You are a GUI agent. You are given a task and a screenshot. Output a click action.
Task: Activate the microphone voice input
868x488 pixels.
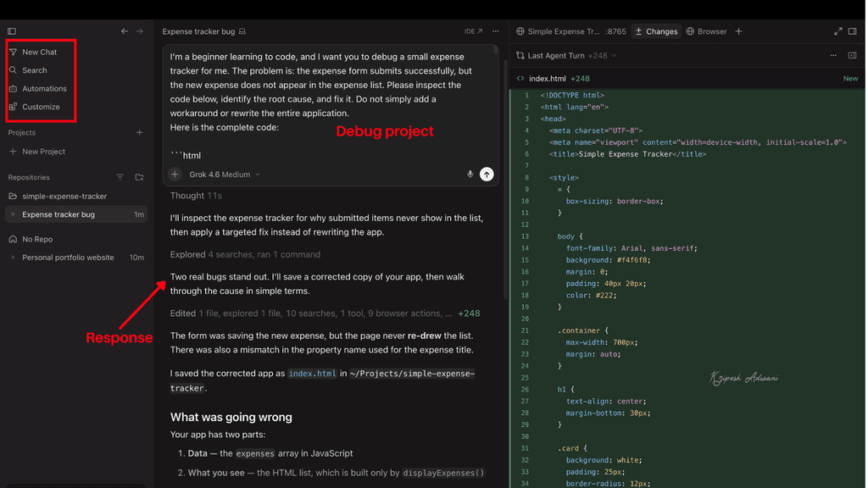click(x=470, y=175)
